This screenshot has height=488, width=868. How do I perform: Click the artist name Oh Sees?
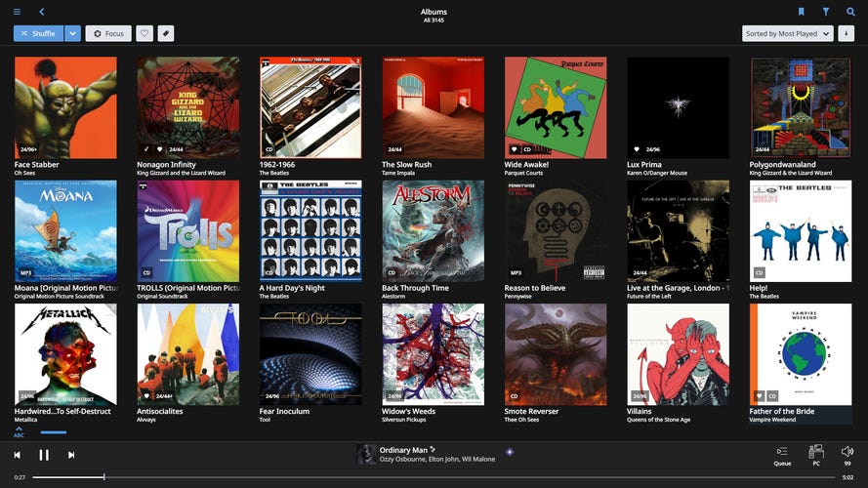tap(25, 173)
